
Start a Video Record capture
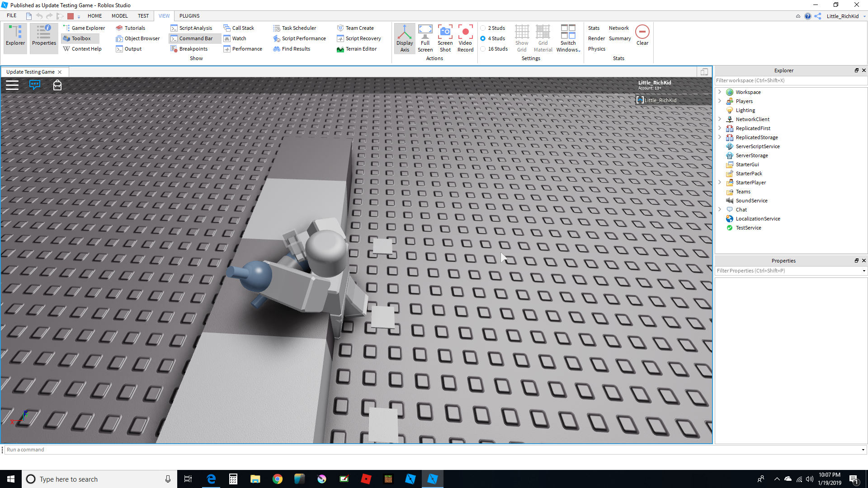click(465, 38)
